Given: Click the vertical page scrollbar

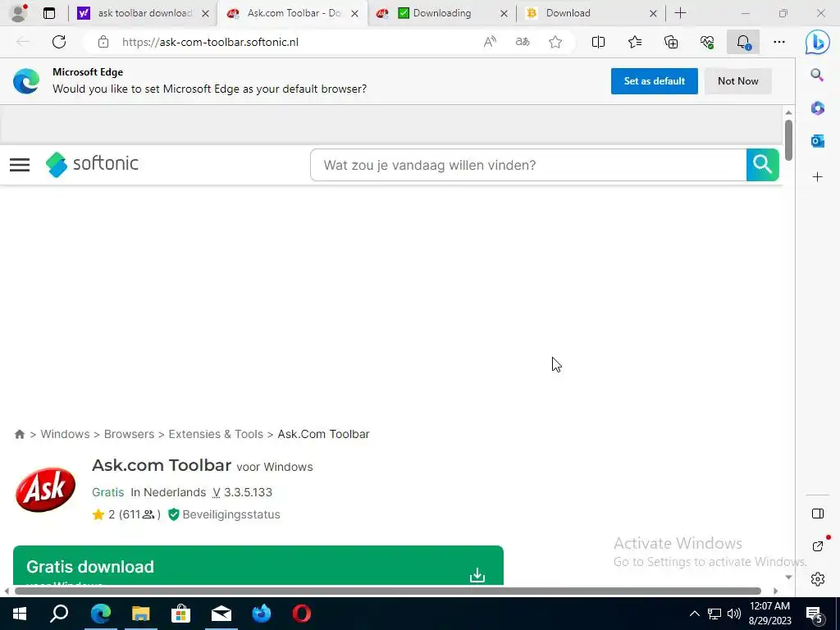Looking at the screenshot, I should [x=788, y=139].
